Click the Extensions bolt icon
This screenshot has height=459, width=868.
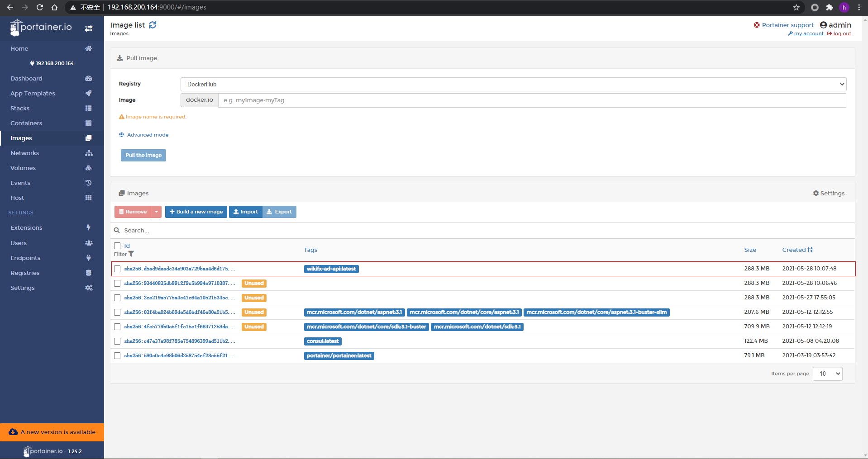[89, 227]
